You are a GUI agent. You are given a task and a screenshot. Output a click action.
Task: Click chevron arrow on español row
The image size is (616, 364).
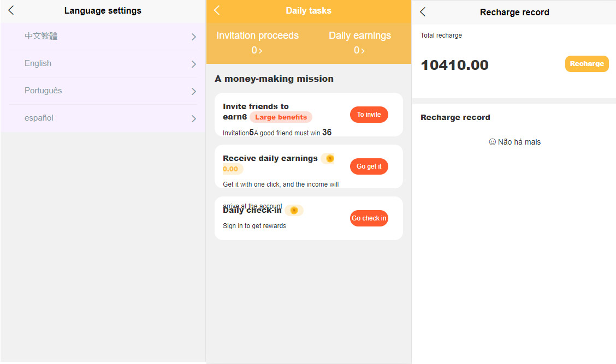click(193, 119)
